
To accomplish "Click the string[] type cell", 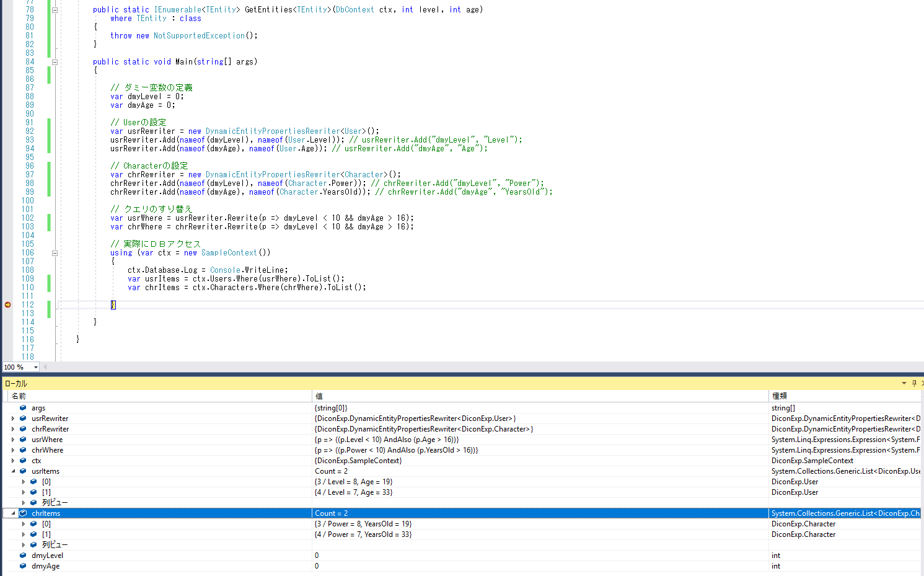I will 783,408.
